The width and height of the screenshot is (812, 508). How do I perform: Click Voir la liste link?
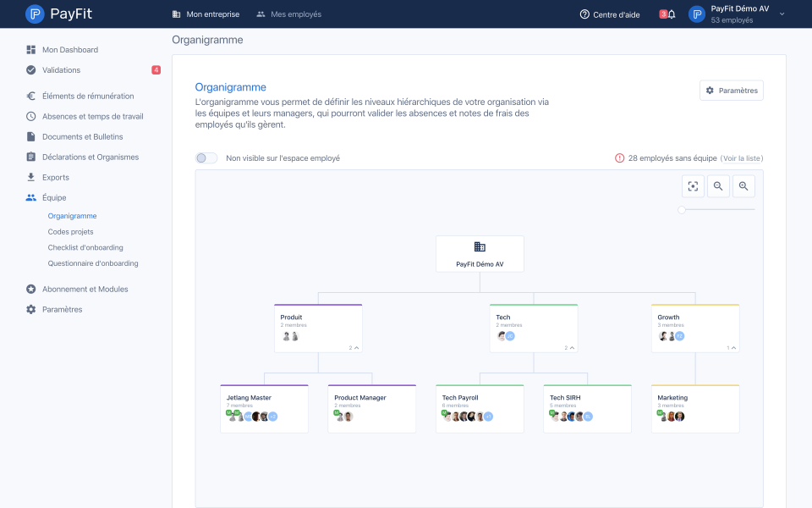pos(742,158)
